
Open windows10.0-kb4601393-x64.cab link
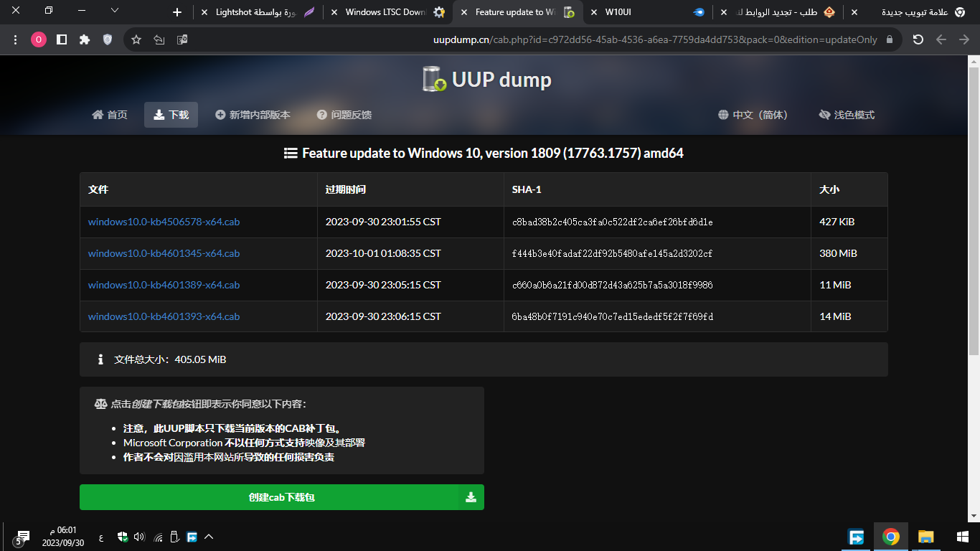pyautogui.click(x=164, y=316)
